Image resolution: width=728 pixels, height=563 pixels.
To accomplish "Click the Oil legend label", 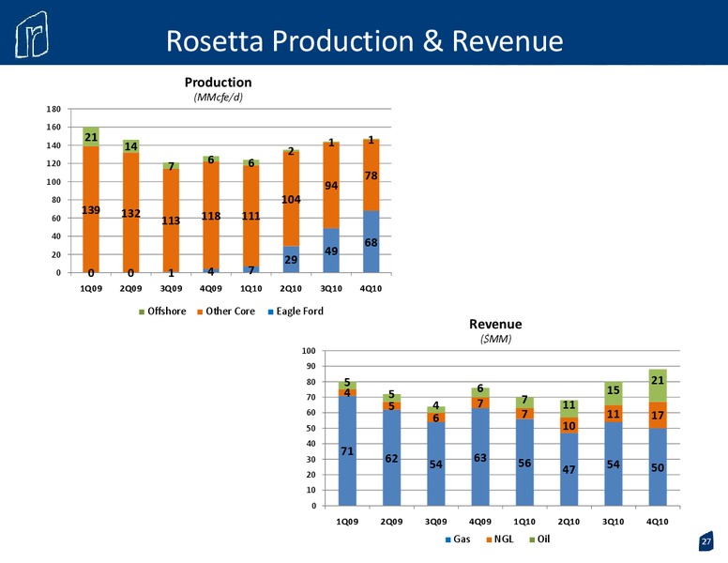I will (x=544, y=539).
